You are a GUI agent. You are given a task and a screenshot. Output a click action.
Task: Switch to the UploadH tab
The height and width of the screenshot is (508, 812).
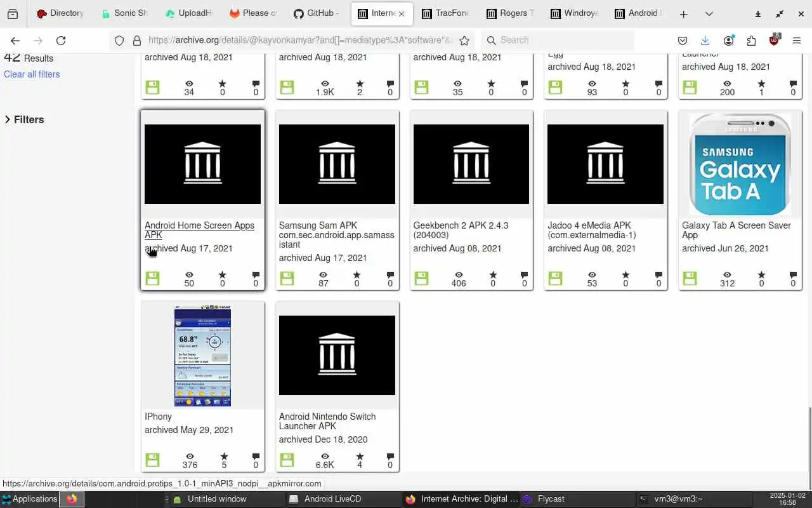(188, 13)
